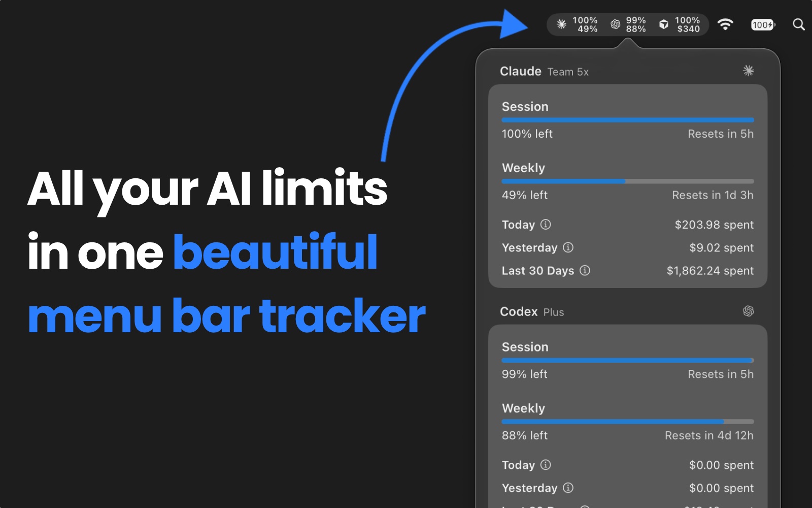Image resolution: width=812 pixels, height=508 pixels.
Task: Click the '100% 49%' menu bar readout
Action: [x=585, y=24]
